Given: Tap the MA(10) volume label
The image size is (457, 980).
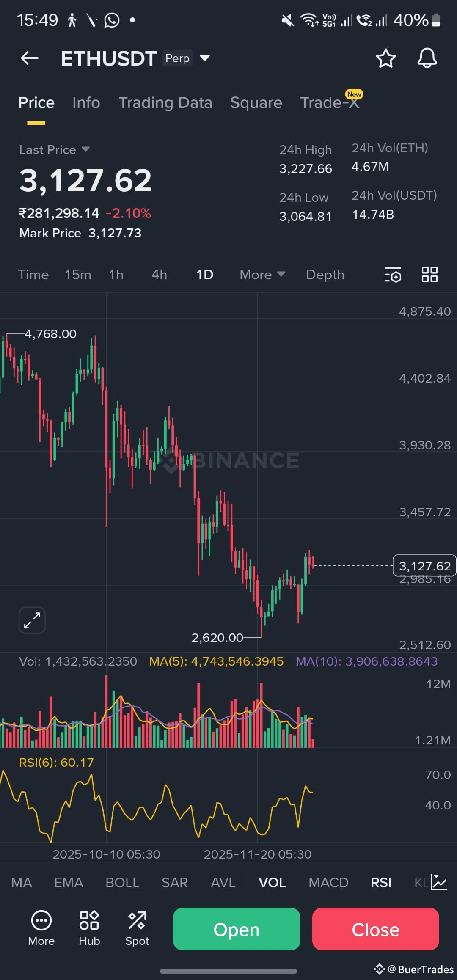Looking at the screenshot, I should coord(366,661).
